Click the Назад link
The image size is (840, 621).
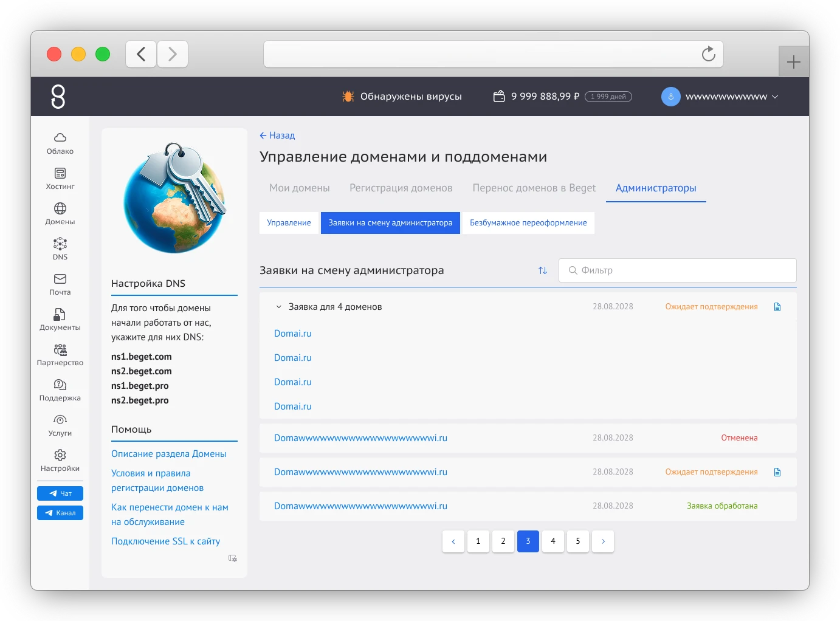click(277, 136)
